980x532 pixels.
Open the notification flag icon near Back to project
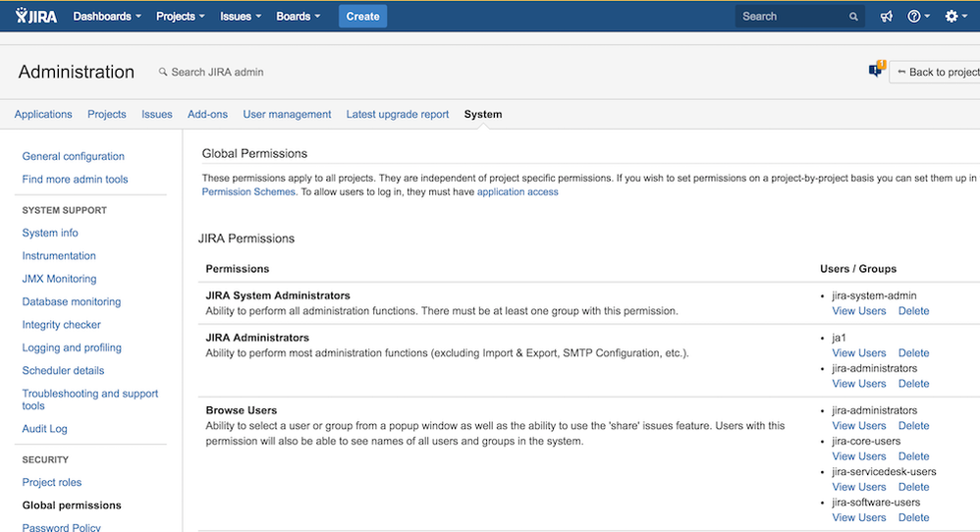[876, 70]
